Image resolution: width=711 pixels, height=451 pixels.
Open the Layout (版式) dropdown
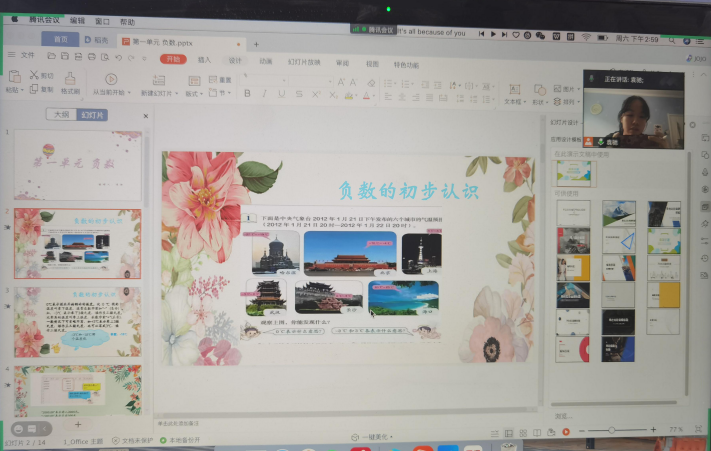[194, 94]
